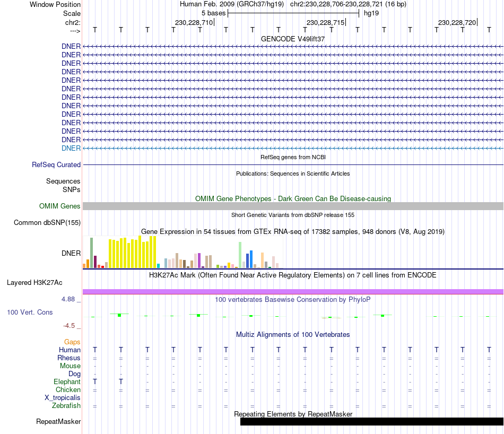The image size is (504, 434).
Task: Open "RefSeq genes from NCBI" track title
Action: (x=293, y=157)
